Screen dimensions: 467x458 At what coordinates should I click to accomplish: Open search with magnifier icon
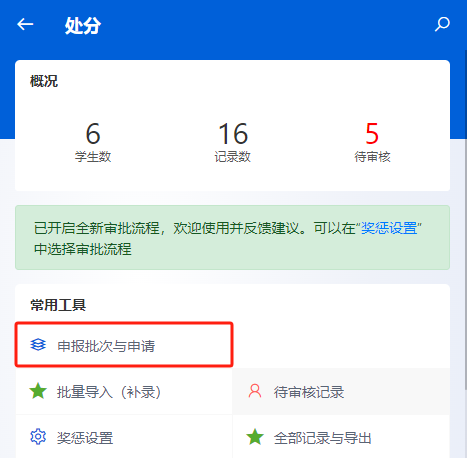pos(442,24)
